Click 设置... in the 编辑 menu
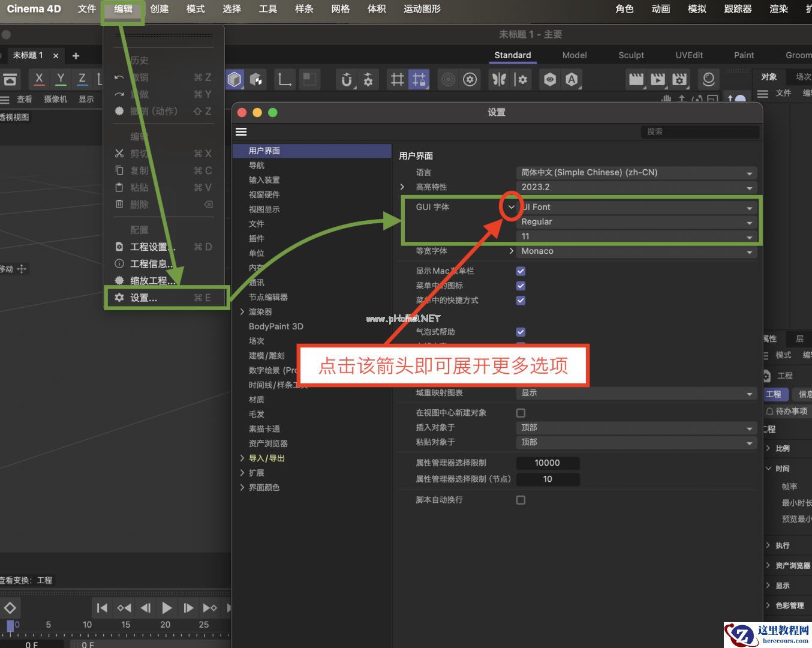Viewport: 812px width, 648px height. tap(167, 298)
